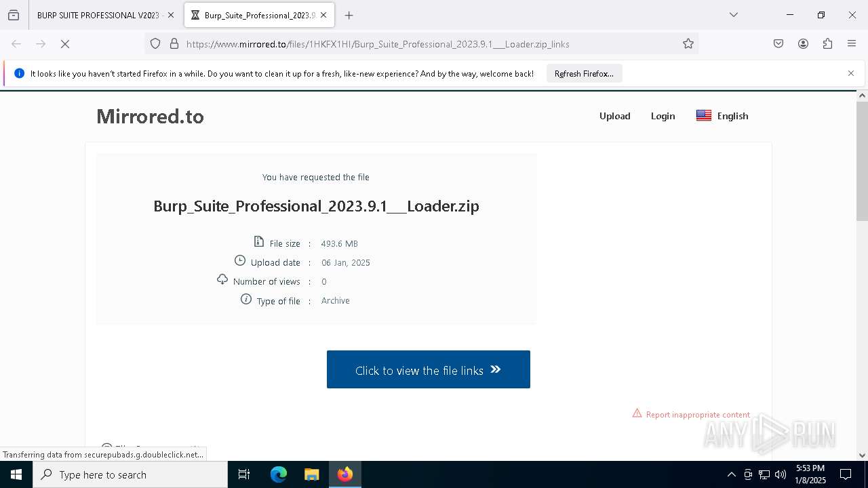Click the Upload date clock icon
This screenshot has height=488, width=868.
coord(239,260)
